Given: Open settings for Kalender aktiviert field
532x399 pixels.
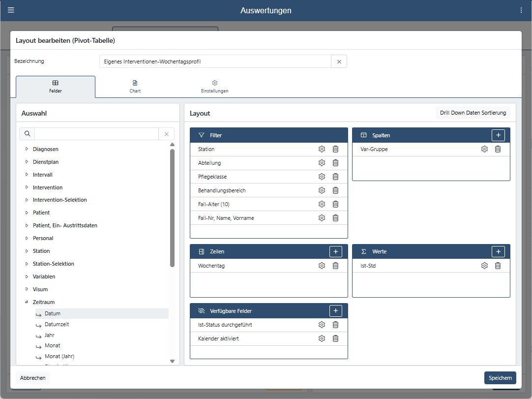Looking at the screenshot, I should click(x=322, y=338).
